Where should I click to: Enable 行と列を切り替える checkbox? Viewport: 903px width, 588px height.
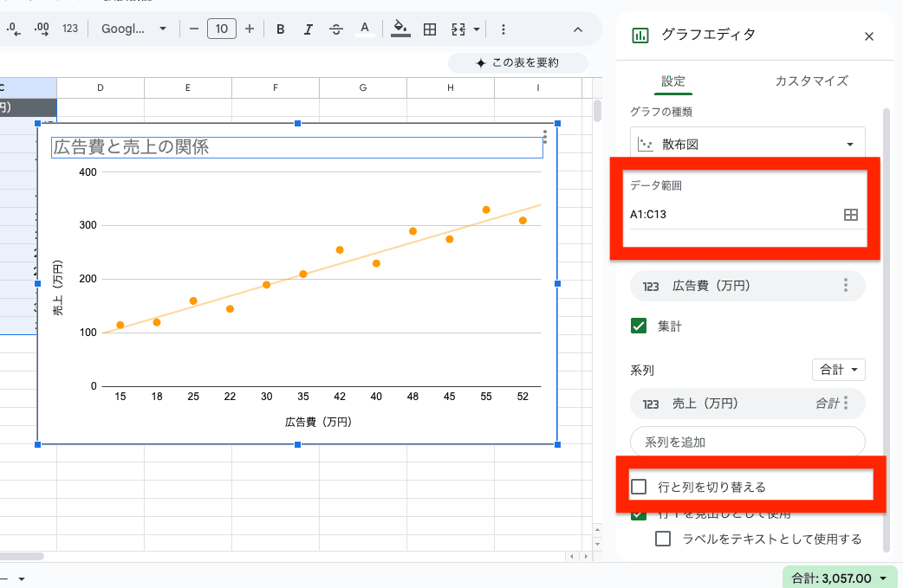tap(639, 487)
